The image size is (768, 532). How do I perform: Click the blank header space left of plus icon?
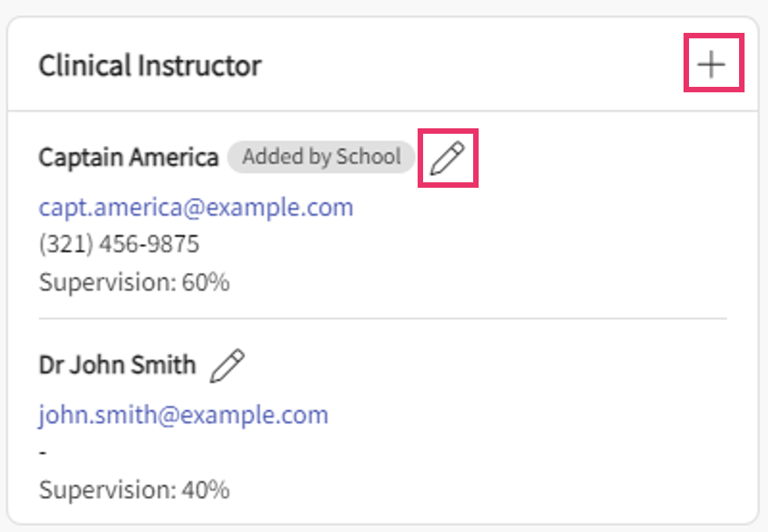coord(469,66)
